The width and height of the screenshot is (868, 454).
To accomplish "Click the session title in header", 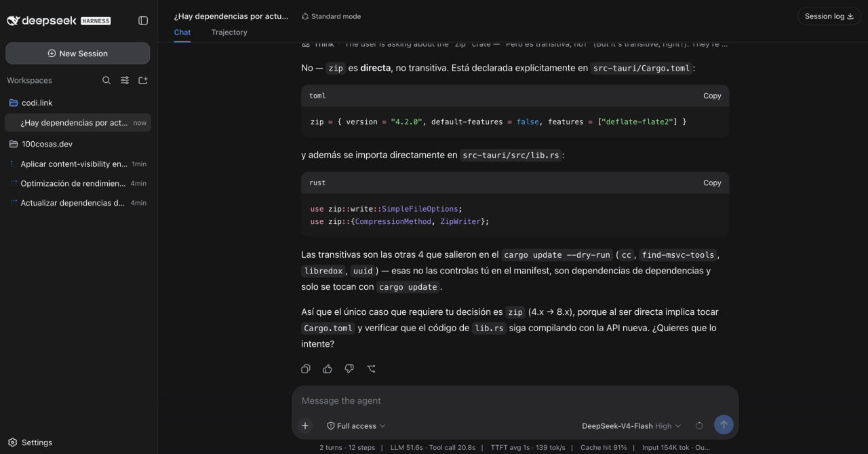I will click(231, 16).
